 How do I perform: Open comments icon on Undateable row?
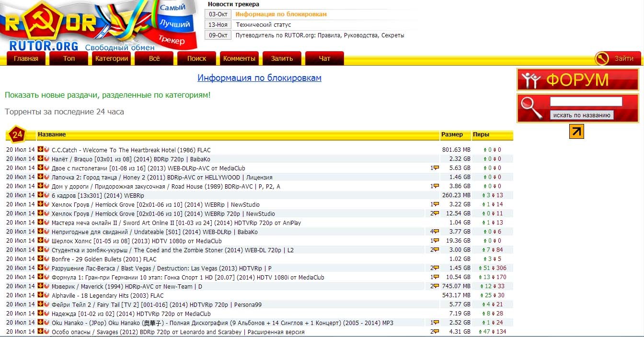436,232
